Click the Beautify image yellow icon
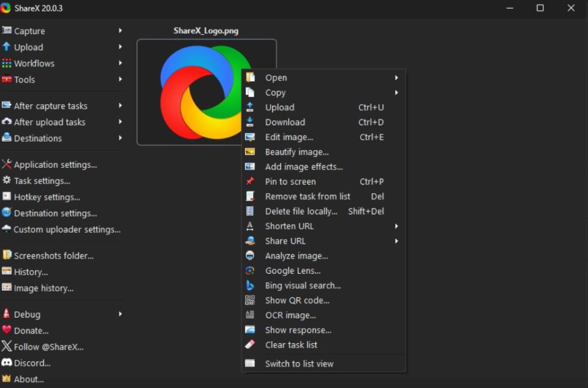 point(250,152)
